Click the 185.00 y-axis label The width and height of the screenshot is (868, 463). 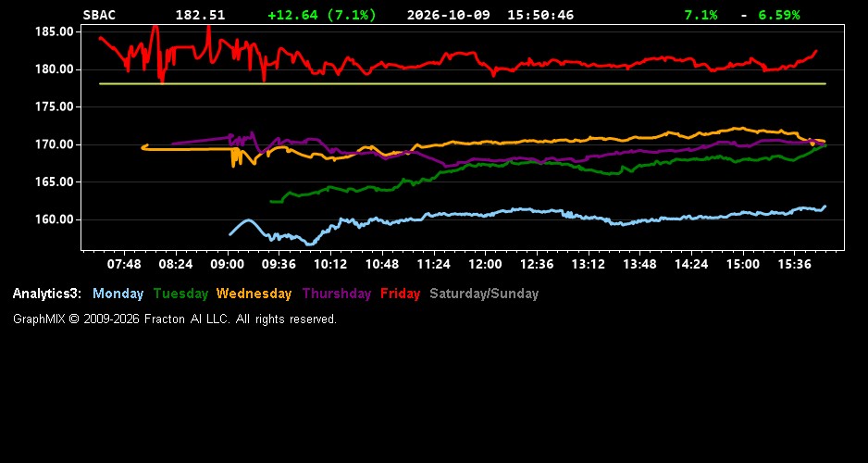(x=55, y=31)
